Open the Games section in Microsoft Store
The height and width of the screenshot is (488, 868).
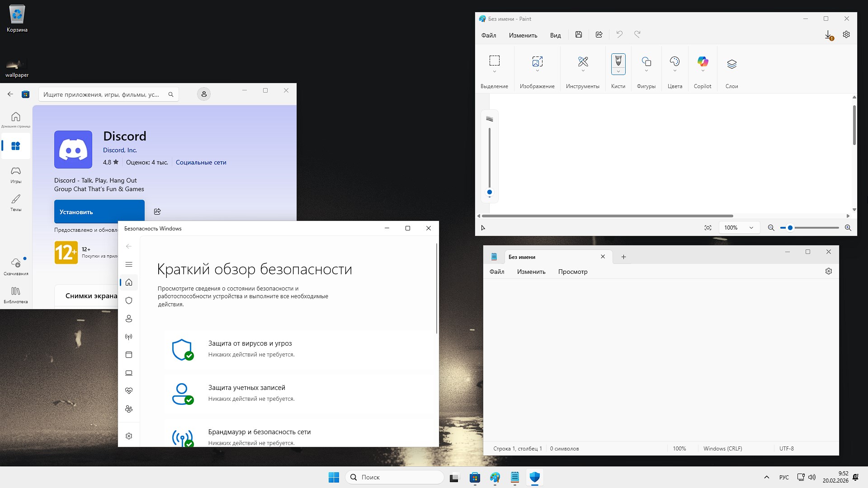coord(16,174)
